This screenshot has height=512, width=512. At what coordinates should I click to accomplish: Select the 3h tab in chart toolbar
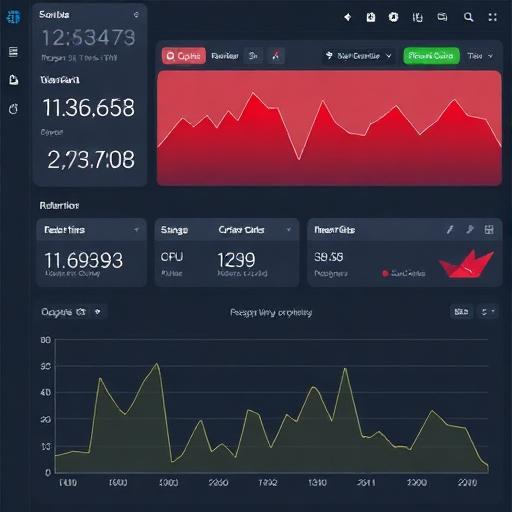(253, 56)
